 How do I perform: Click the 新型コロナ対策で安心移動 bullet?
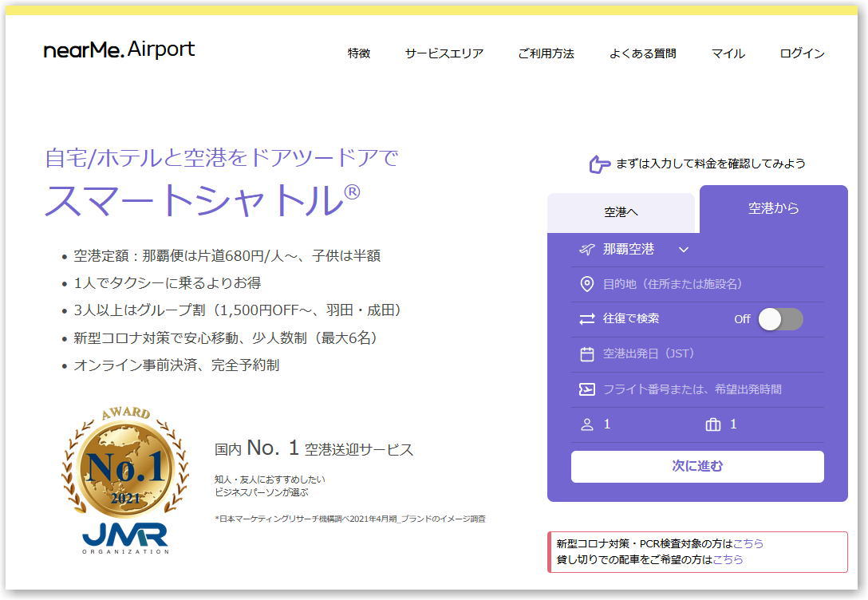pos(225,337)
